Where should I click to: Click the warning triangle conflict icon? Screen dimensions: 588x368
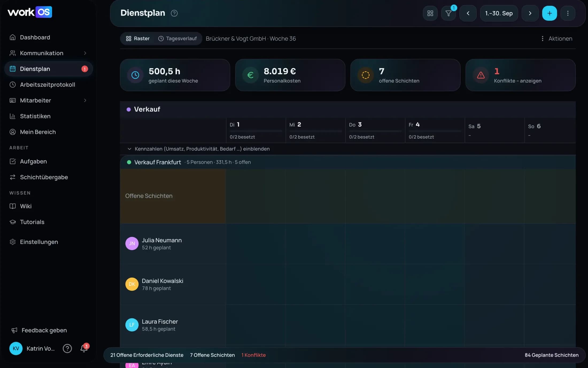tap(481, 75)
